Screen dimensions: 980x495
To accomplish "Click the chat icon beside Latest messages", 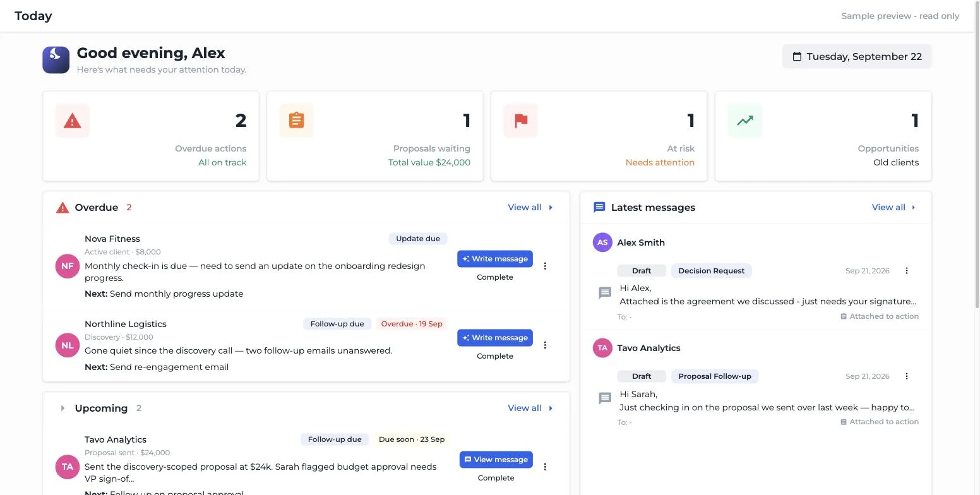I will pos(599,208).
